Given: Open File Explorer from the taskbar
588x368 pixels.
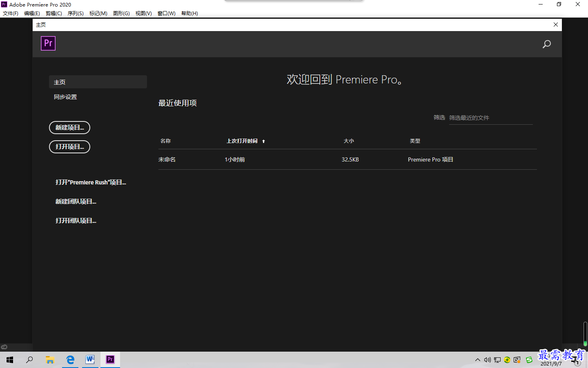Looking at the screenshot, I should [x=50, y=360].
